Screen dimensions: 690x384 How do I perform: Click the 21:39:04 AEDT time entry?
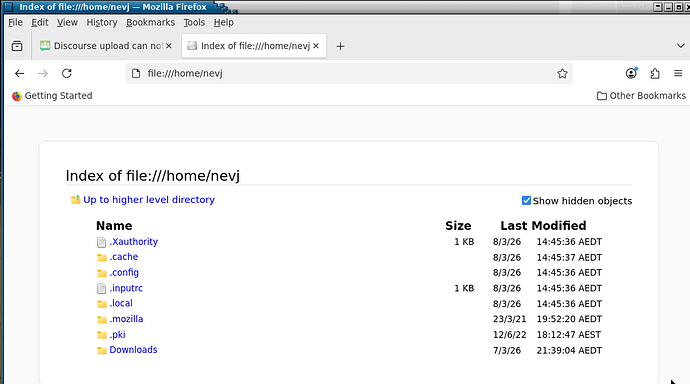pyautogui.click(x=569, y=351)
